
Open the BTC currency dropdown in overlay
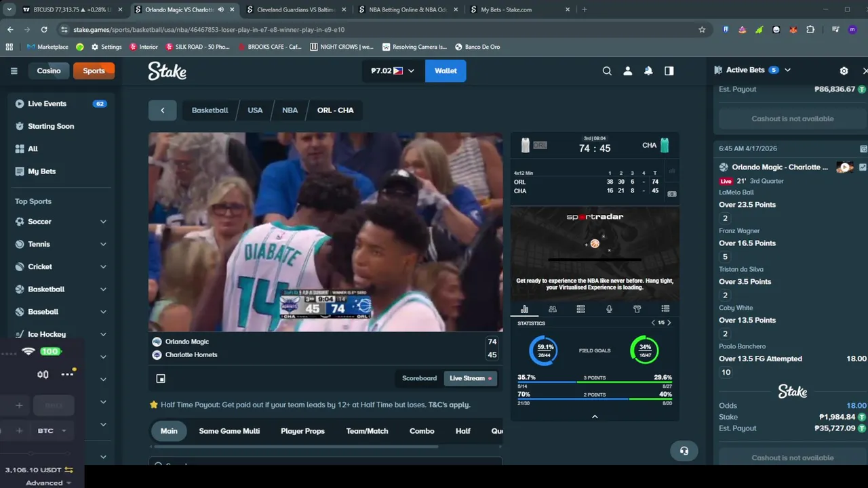point(52,430)
